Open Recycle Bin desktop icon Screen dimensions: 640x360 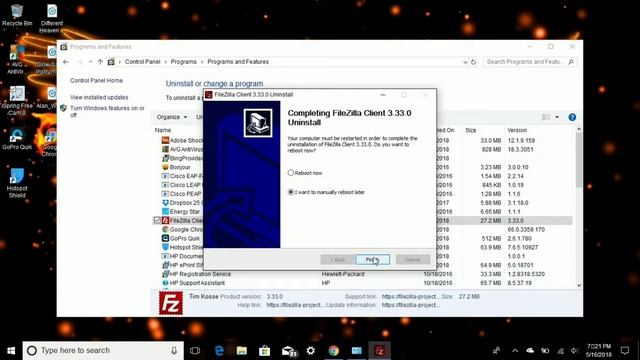17,15
